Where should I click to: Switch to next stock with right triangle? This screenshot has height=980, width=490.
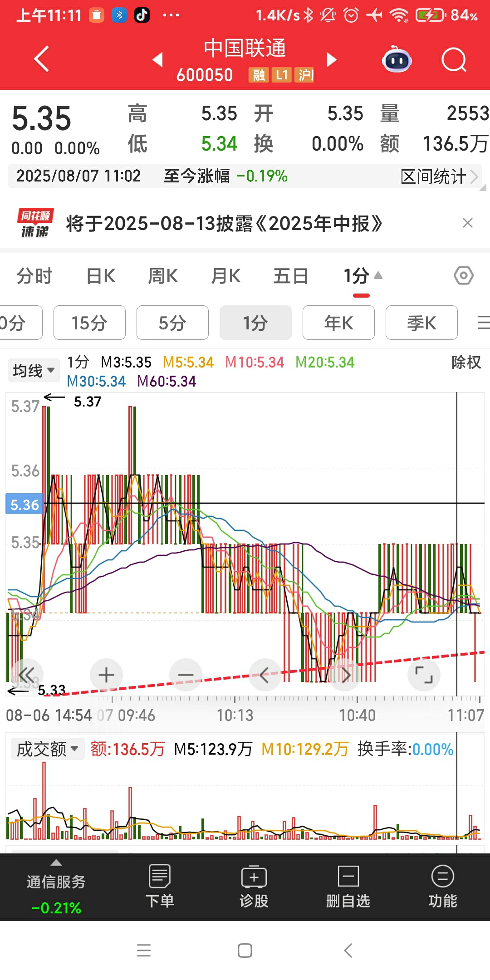pyautogui.click(x=332, y=59)
